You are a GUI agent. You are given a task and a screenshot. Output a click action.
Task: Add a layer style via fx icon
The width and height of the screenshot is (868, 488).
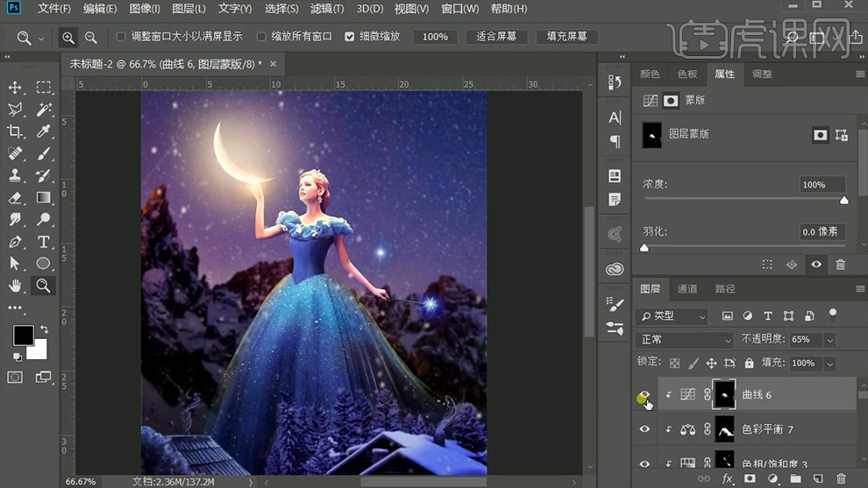pyautogui.click(x=727, y=479)
